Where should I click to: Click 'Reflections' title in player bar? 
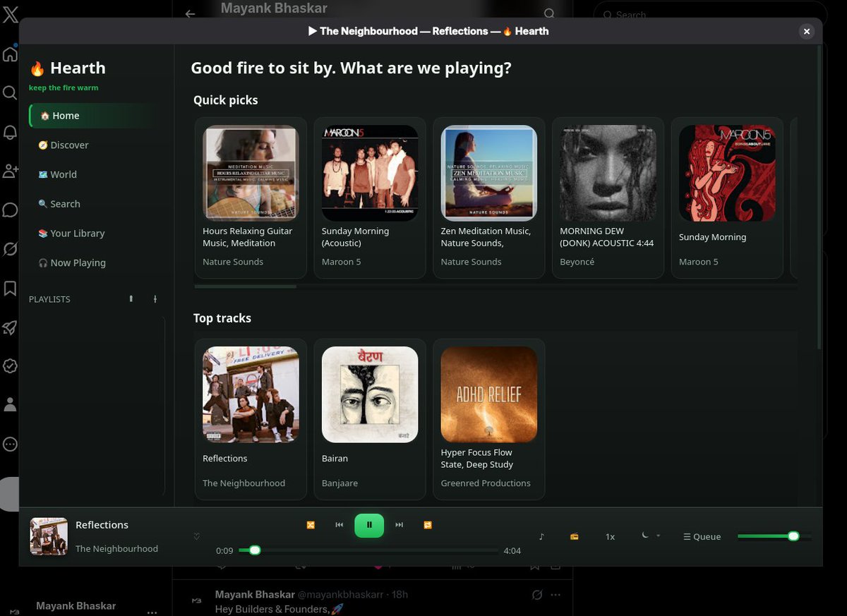point(102,525)
